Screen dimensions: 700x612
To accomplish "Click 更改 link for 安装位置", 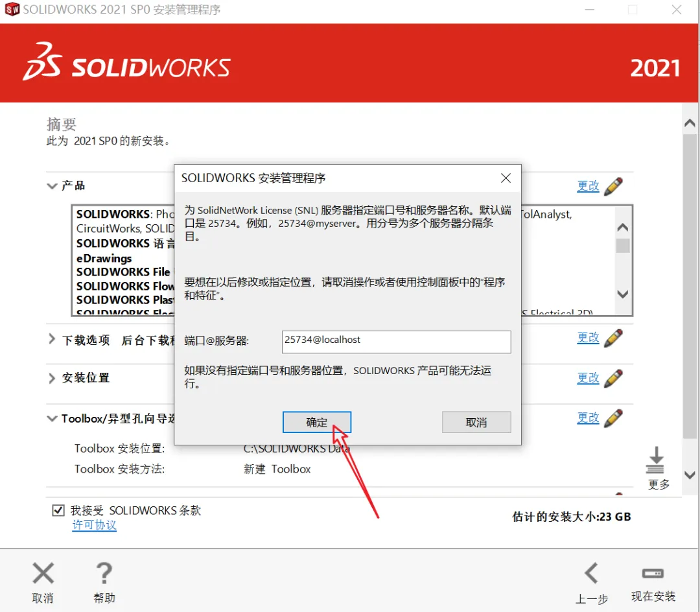I will (588, 378).
